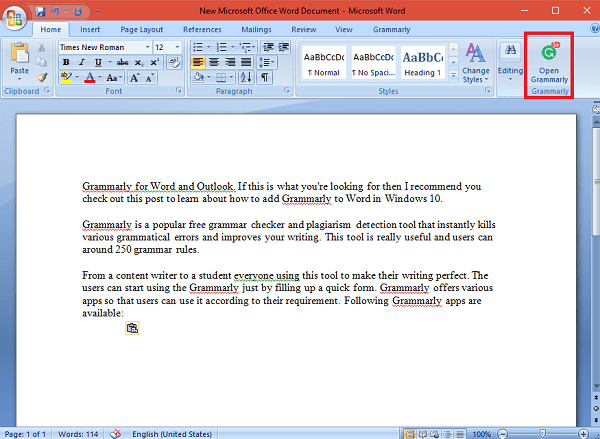Viewport: 600px width, 439px height.
Task: Apply Normal style
Action: (x=324, y=62)
